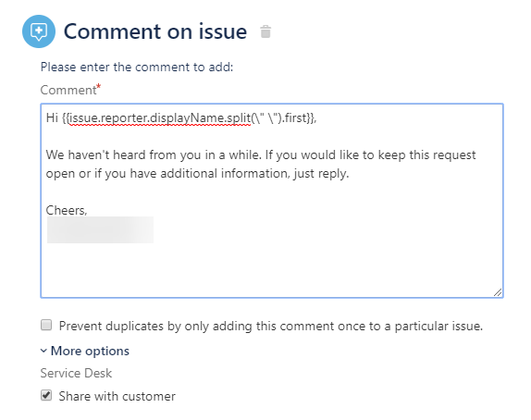Click the Comment on issue heading
This screenshot has height=420, width=531.
[155, 31]
